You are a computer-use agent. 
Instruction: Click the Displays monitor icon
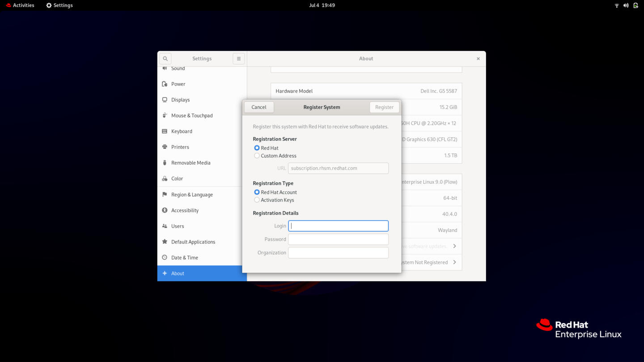165,100
